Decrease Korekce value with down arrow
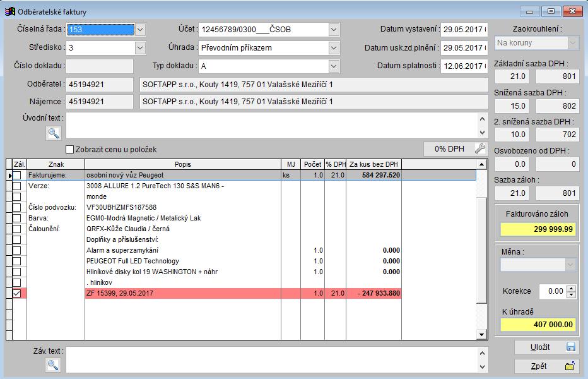Screen dimensions: 588x379 tap(571, 295)
